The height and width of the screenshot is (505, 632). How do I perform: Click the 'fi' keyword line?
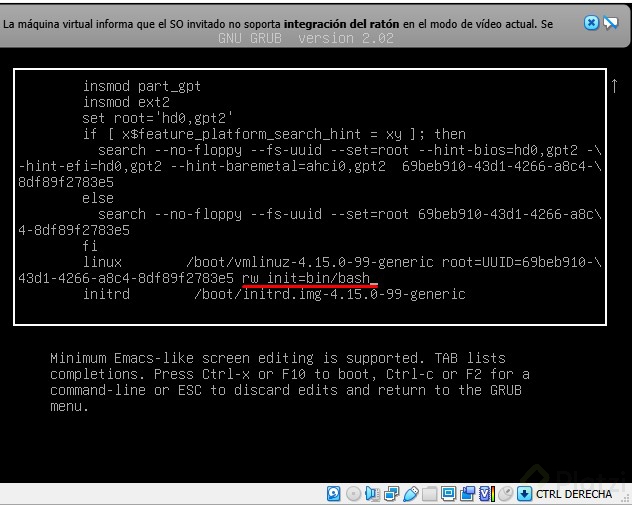[x=90, y=246]
